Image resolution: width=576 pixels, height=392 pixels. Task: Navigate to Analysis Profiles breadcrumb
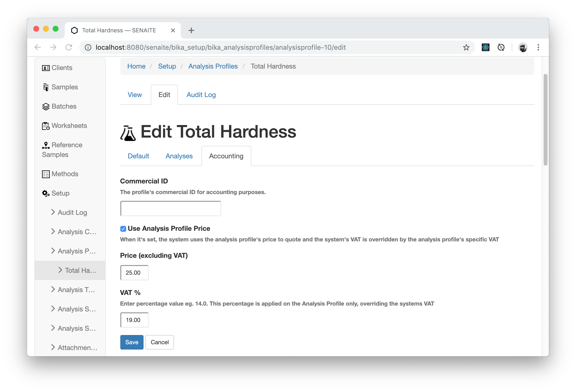click(x=213, y=66)
